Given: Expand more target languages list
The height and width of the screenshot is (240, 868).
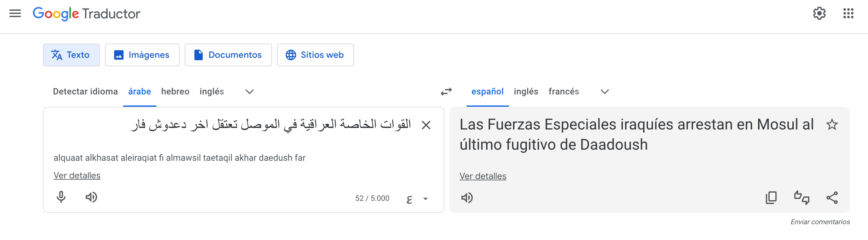Looking at the screenshot, I should tap(605, 92).
